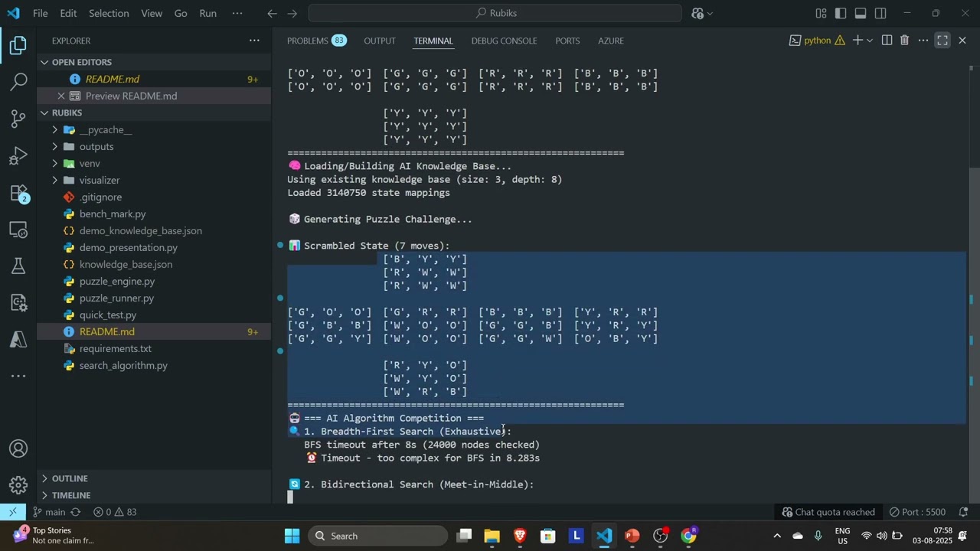This screenshot has height=551, width=980.
Task: Close the Preview README.md editor
Action: [x=61, y=96]
